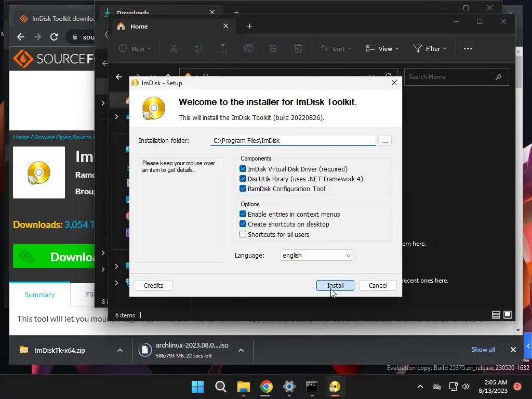Open File Explorer from taskbar
The width and height of the screenshot is (532, 399).
(243, 387)
